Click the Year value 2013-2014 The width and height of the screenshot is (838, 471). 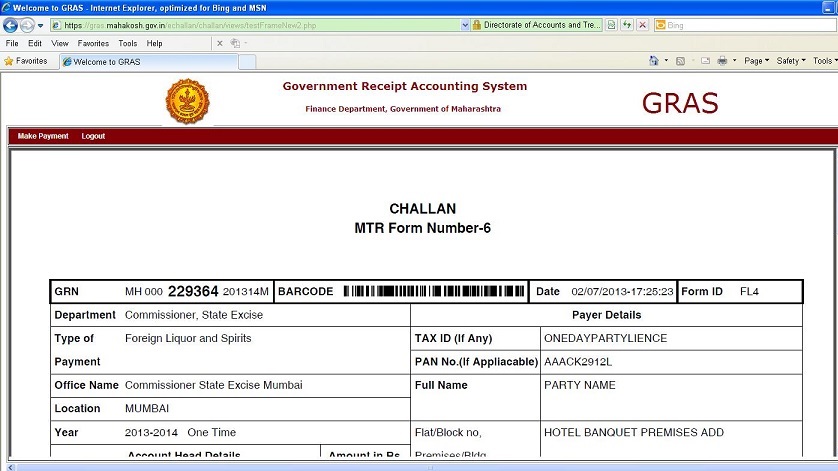(151, 433)
